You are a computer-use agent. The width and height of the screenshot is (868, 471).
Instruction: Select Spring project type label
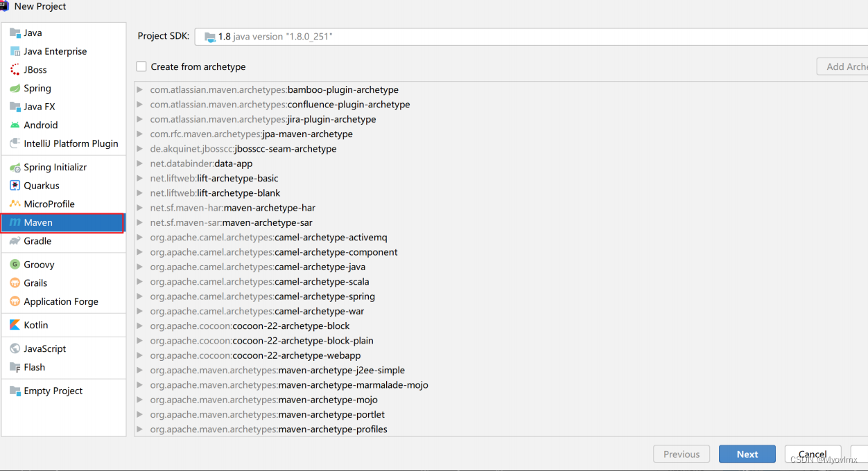pyautogui.click(x=37, y=88)
